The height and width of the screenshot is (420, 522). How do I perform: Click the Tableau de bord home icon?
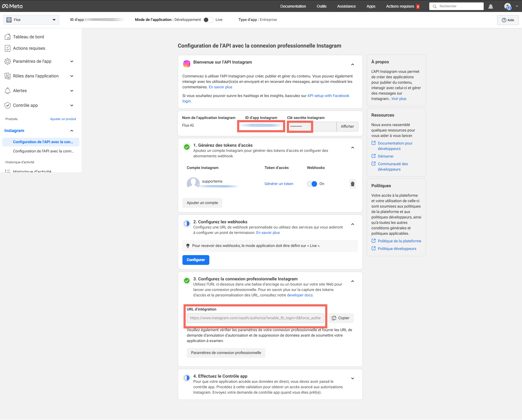pos(8,37)
